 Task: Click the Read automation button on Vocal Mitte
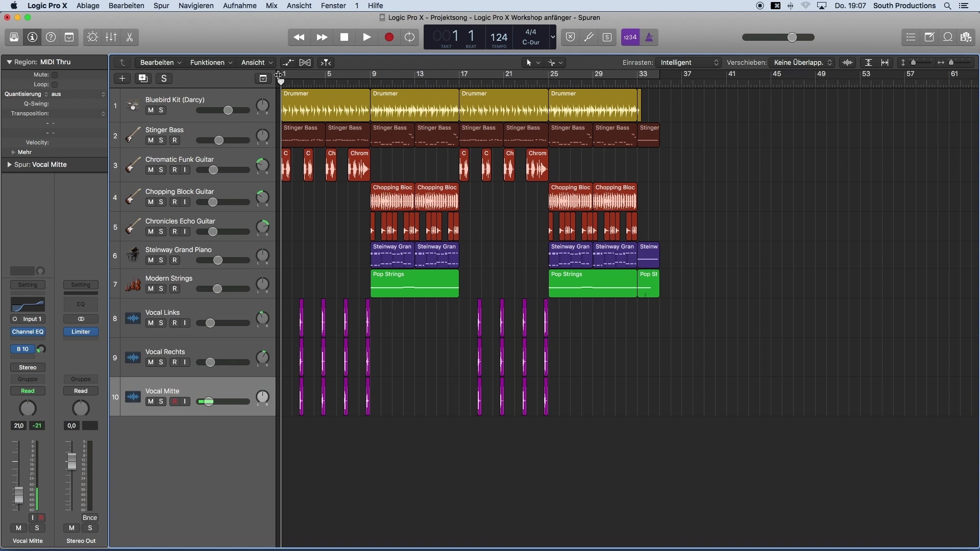point(28,391)
